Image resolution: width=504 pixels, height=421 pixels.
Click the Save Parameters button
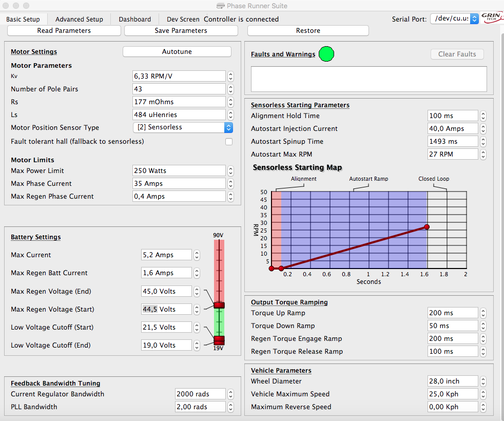[181, 30]
